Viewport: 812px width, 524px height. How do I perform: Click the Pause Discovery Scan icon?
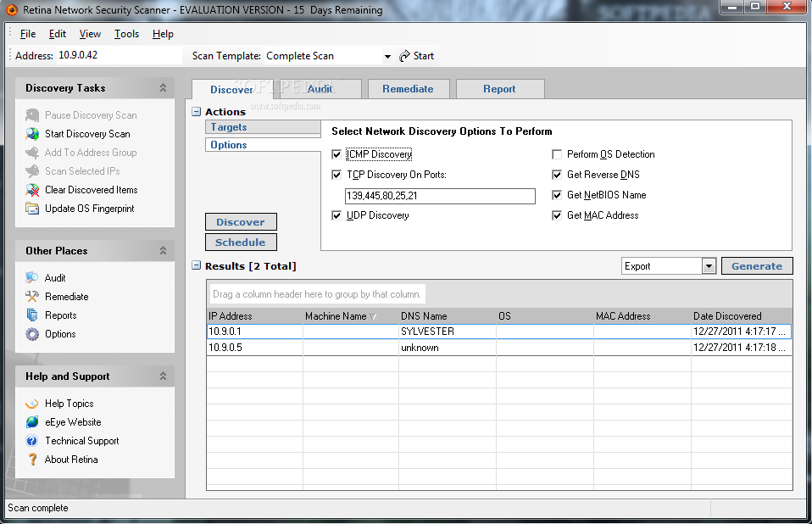(x=32, y=115)
